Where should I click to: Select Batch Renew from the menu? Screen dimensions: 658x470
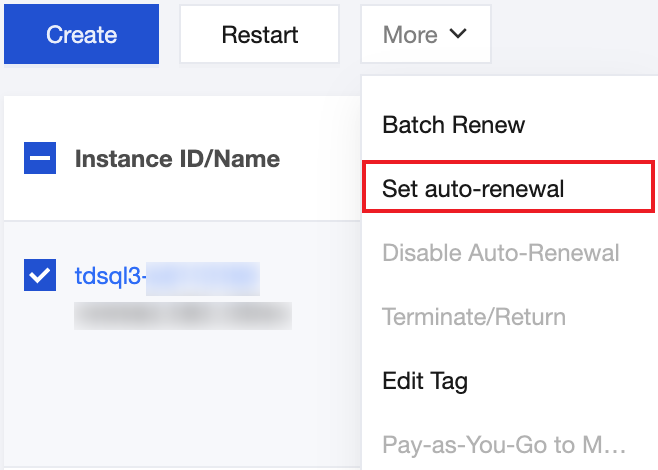coord(453,125)
